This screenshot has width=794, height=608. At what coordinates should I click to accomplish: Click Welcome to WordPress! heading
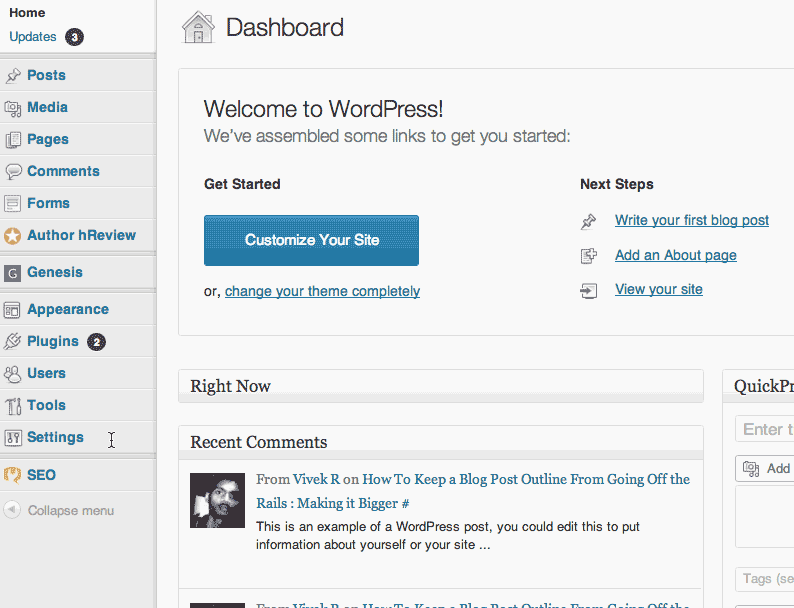coord(324,109)
